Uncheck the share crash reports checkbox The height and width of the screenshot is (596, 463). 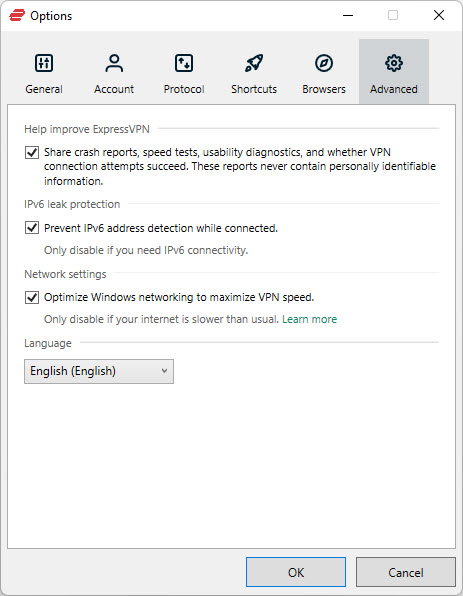click(x=32, y=152)
